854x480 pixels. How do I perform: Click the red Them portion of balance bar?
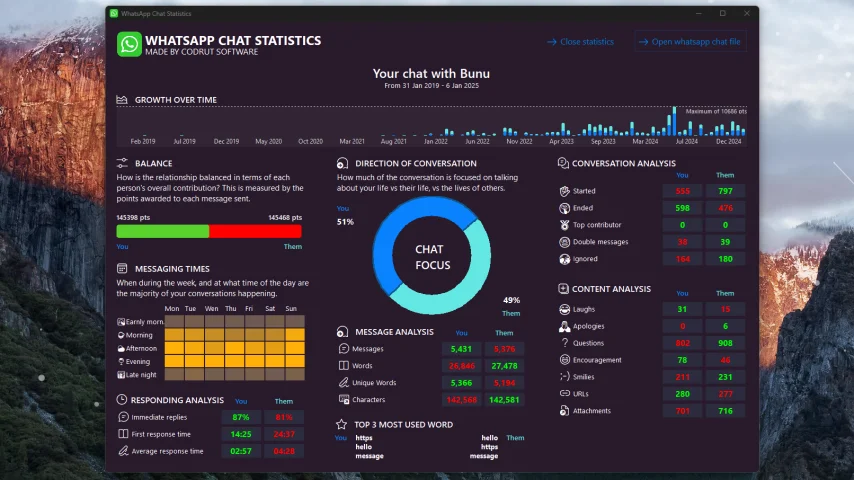[255, 231]
